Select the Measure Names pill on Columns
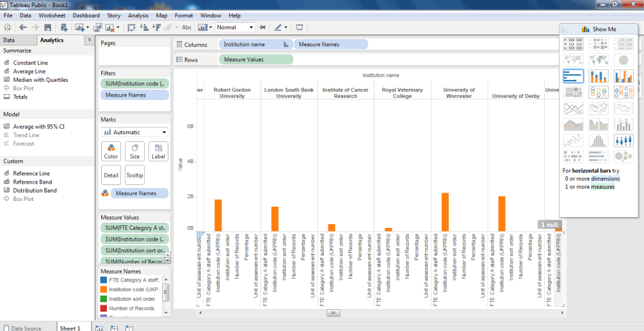Screen dimensions: 644x331 331,44
